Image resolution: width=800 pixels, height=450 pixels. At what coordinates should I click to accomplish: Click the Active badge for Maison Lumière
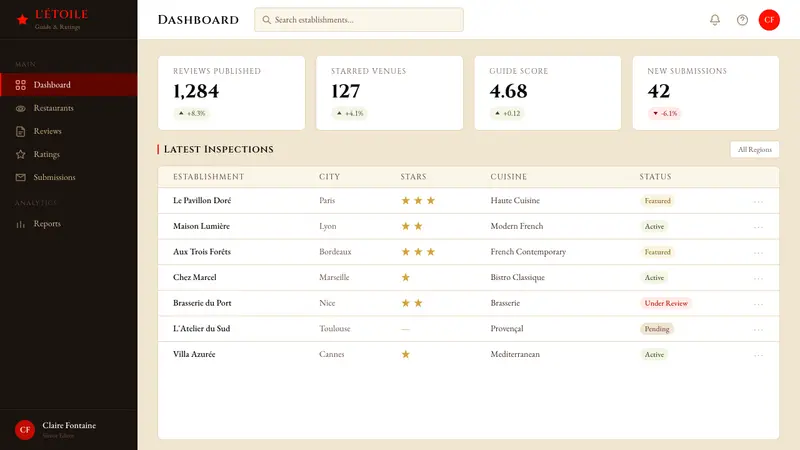[x=654, y=226]
